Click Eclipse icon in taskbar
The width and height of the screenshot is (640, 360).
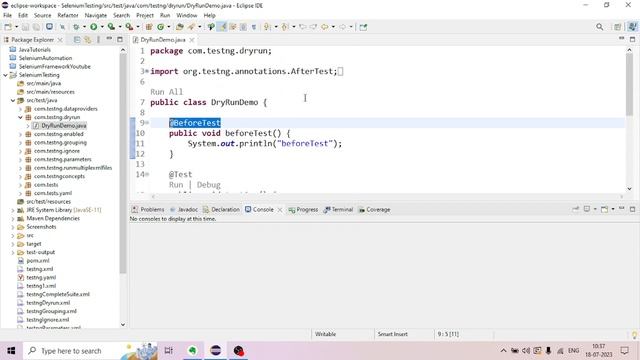pos(216,351)
